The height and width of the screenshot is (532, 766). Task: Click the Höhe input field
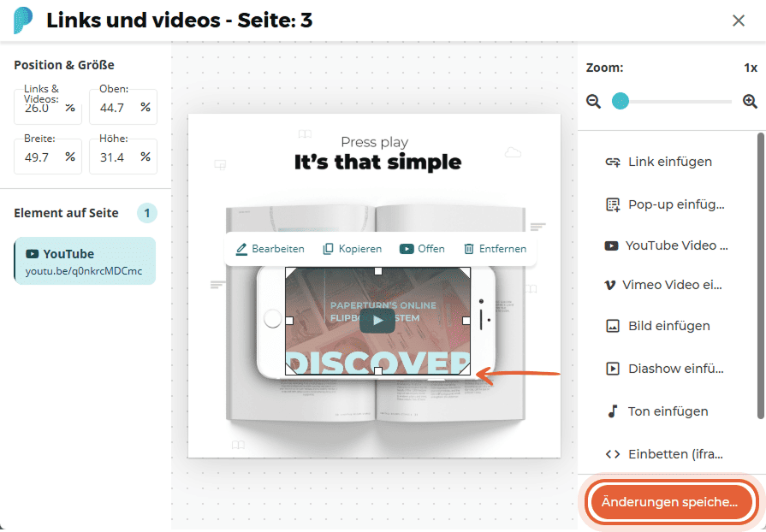pos(123,157)
